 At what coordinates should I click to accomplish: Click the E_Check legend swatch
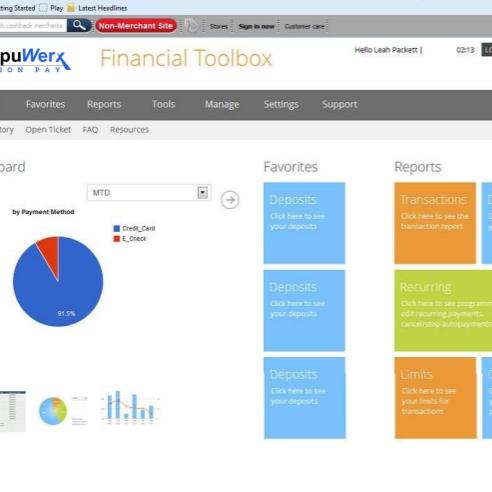(117, 239)
